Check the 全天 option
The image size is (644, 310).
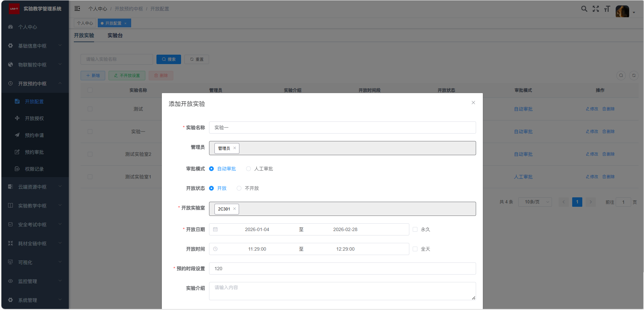click(415, 249)
